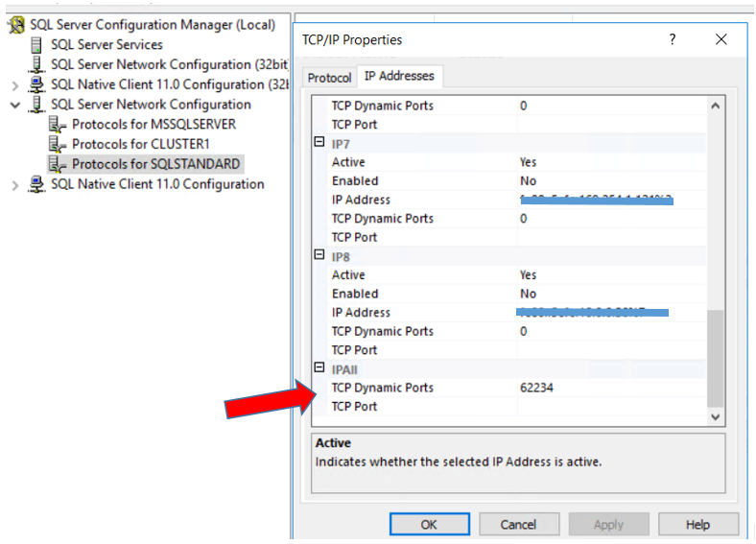Click the Cancel button
Image resolution: width=756 pixels, height=544 pixels.
519,524
